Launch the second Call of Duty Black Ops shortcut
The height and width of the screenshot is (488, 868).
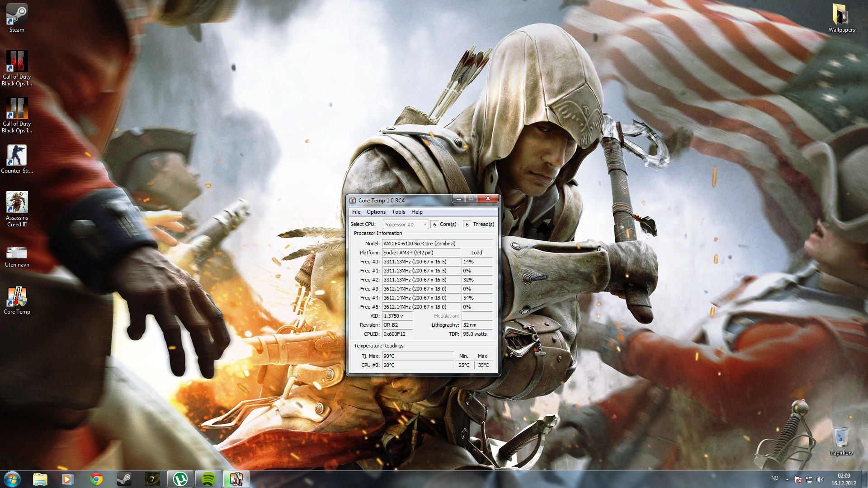(x=17, y=115)
